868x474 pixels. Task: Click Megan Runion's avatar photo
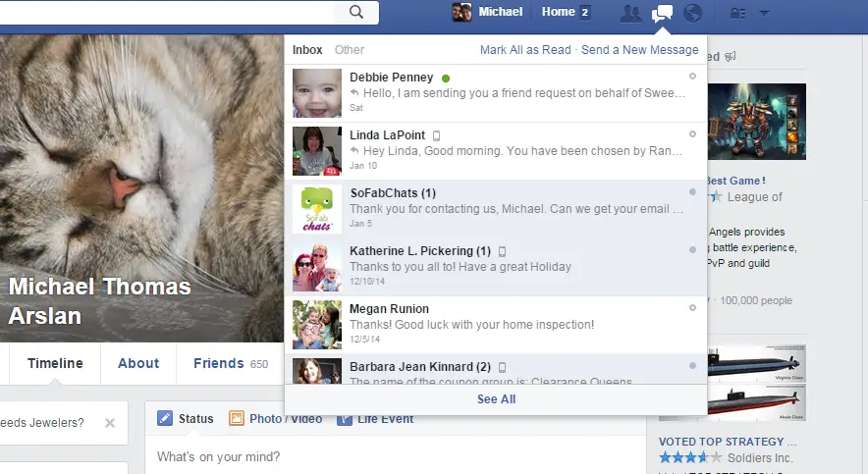(316, 325)
